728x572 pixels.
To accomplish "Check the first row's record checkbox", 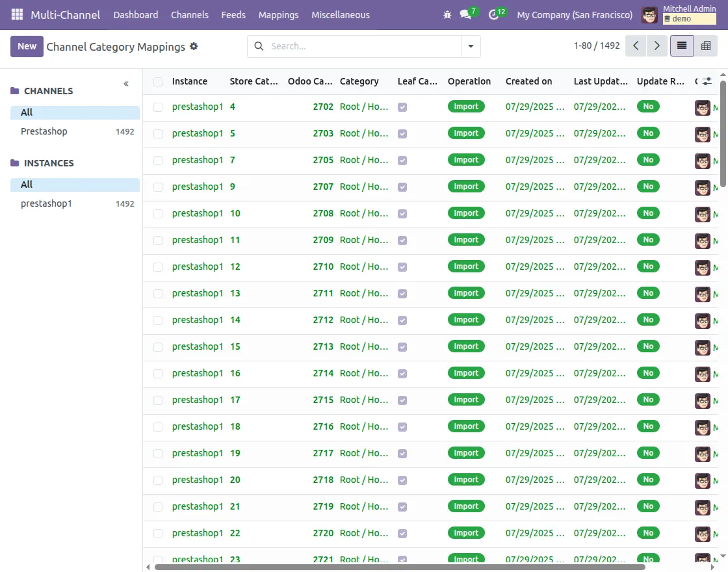I will [x=157, y=107].
